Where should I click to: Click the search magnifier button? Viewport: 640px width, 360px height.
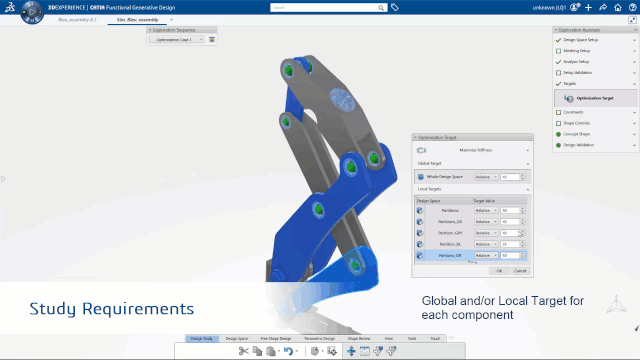click(x=381, y=8)
